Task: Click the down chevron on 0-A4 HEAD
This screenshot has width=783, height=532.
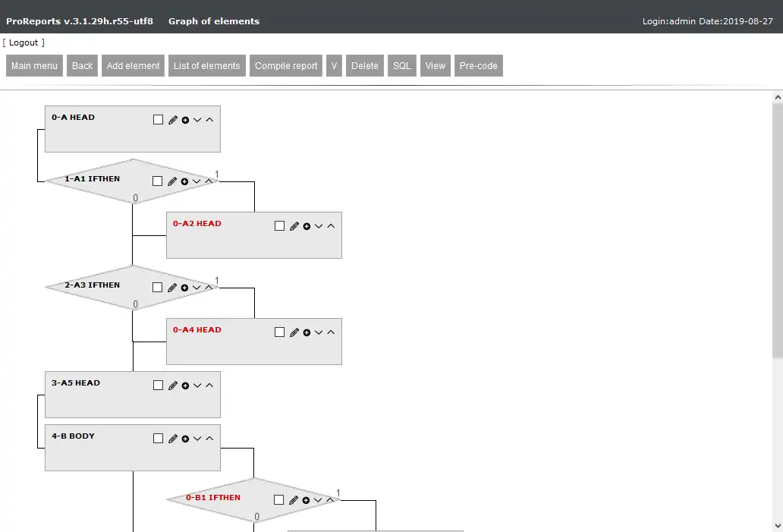Action: [319, 332]
